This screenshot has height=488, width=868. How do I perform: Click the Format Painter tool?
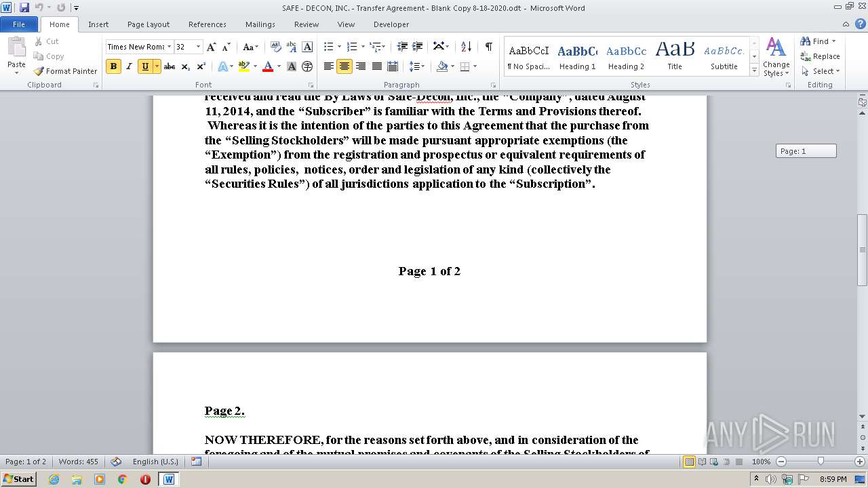66,71
